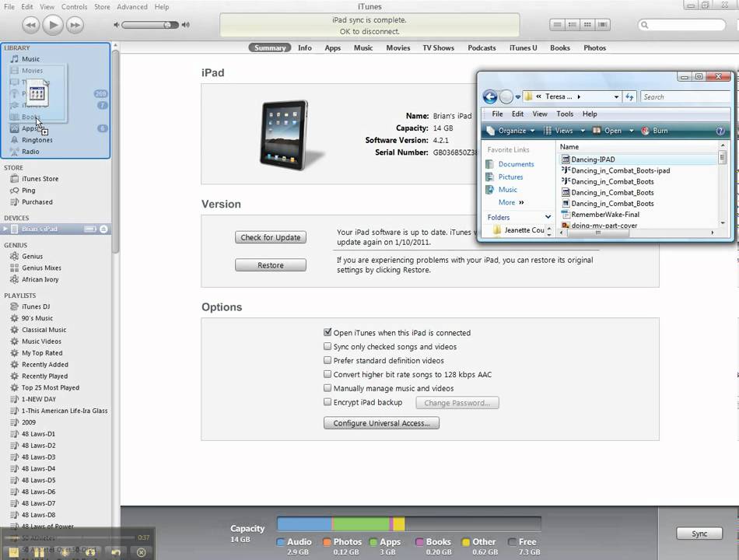Viewport: 739px width, 560px height.
Task: Switch to grid view icon
Action: [587, 25]
